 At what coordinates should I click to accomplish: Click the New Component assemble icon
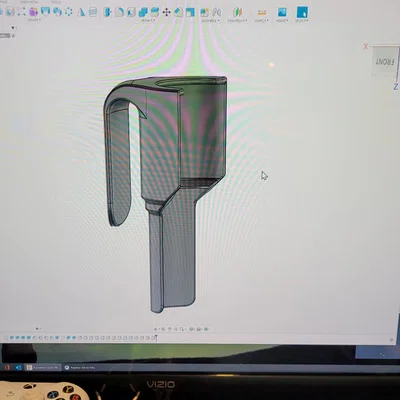tap(204, 12)
